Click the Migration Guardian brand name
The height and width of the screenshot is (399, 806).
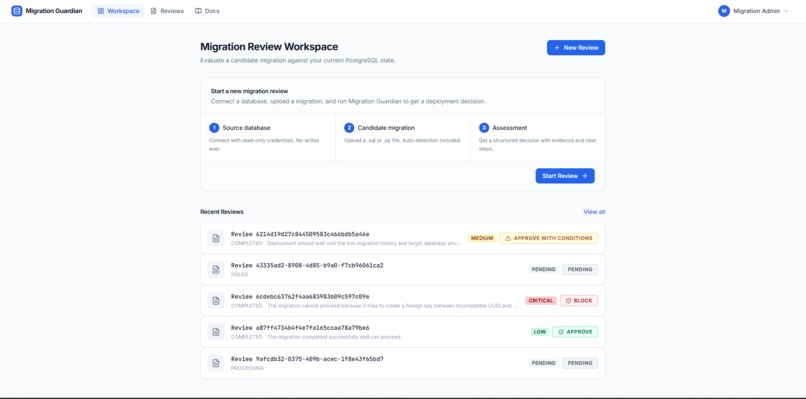pyautogui.click(x=54, y=11)
